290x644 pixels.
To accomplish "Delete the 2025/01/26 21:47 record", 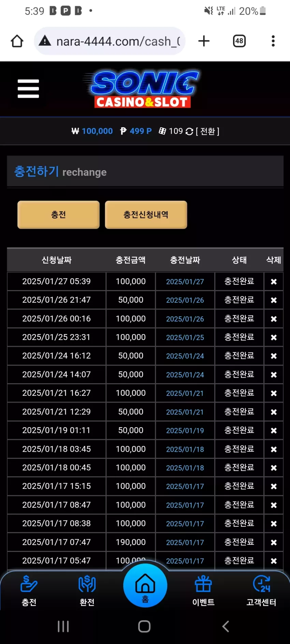I will pyautogui.click(x=274, y=300).
